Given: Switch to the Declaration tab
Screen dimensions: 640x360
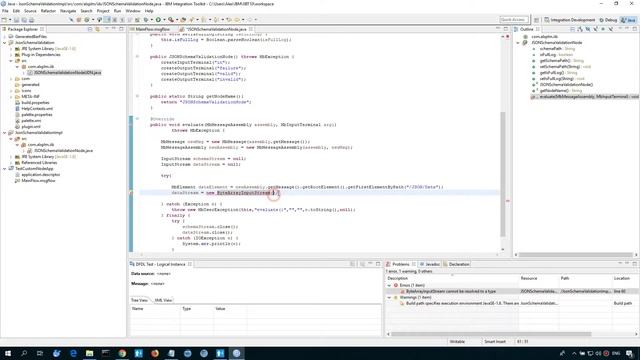Looking at the screenshot, I should point(456,264).
